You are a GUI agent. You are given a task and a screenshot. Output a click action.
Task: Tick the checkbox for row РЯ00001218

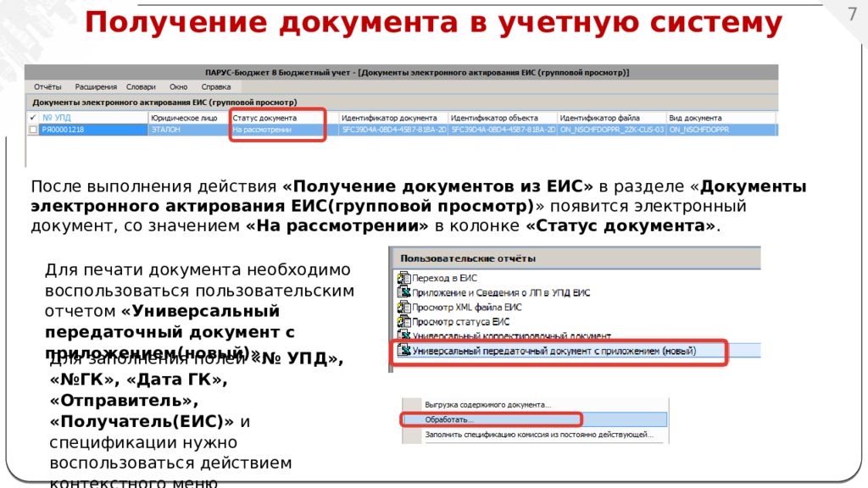click(33, 130)
